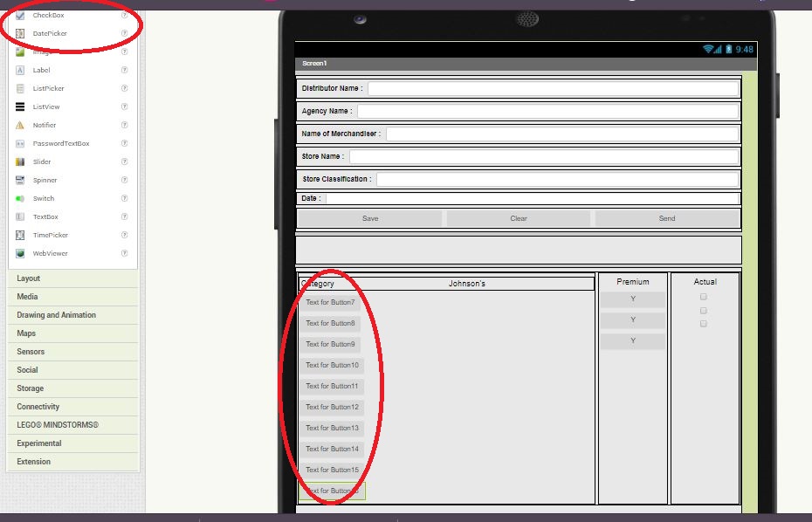
Task: Toggle the third Actual checkbox
Action: tap(704, 324)
